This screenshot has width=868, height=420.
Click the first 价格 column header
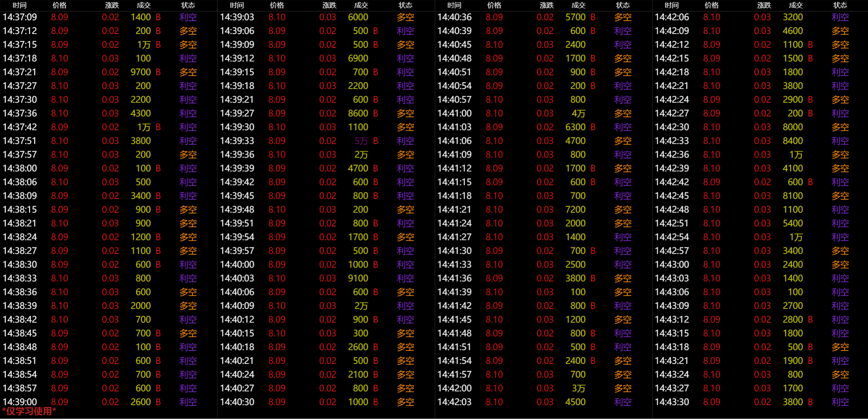point(60,5)
